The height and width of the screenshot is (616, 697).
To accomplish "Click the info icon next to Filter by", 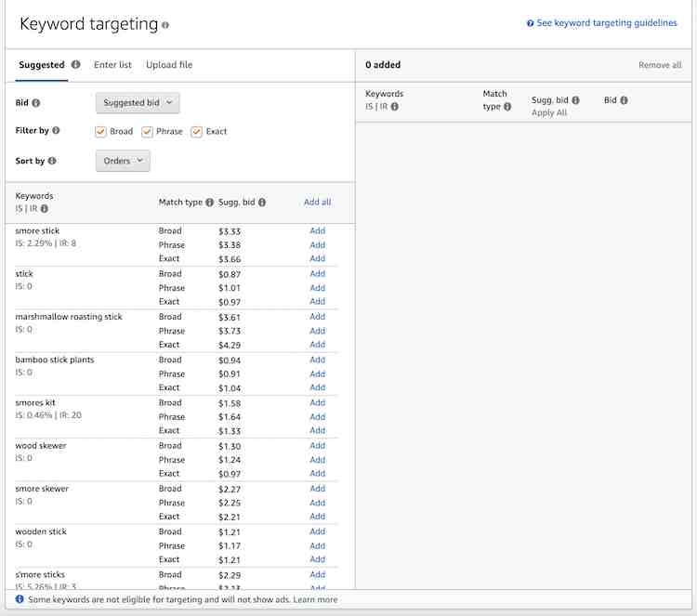I will pyautogui.click(x=56, y=130).
